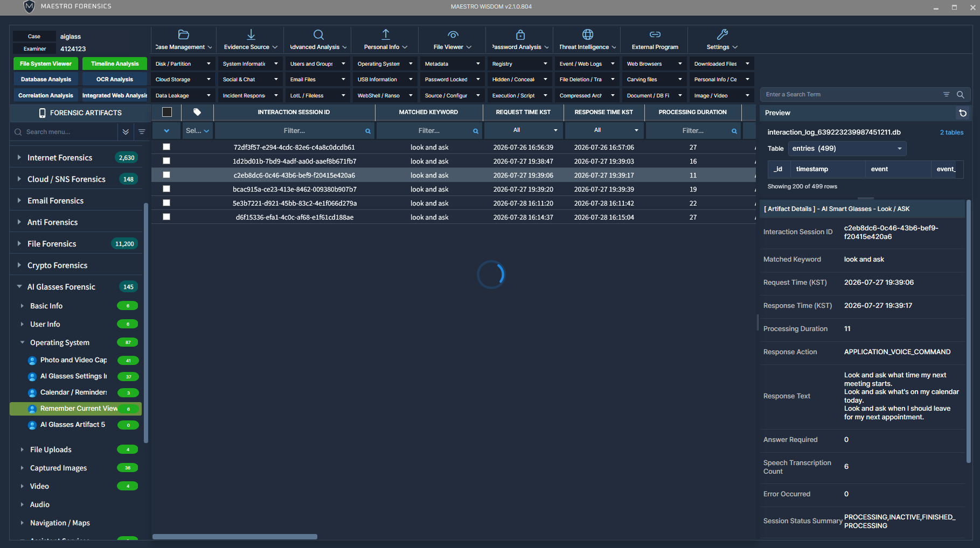This screenshot has width=980, height=548.
Task: Focus the Search menu field
Action: click(x=65, y=132)
